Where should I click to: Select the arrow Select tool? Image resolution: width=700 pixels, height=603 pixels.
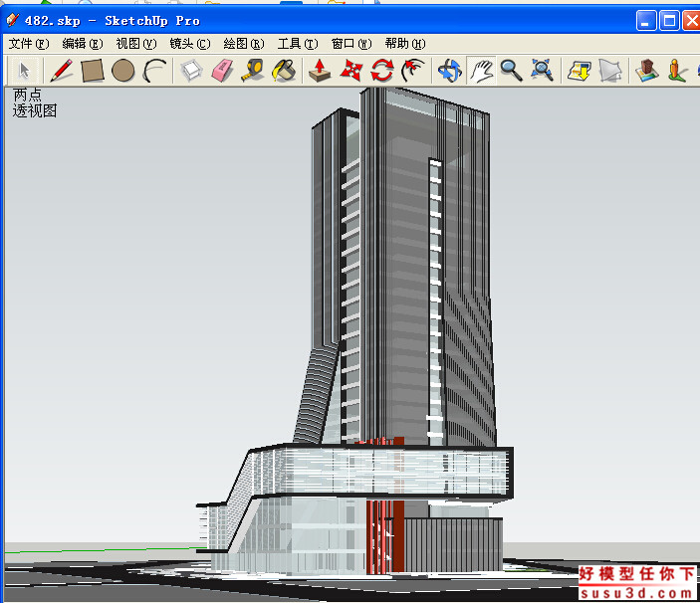(x=24, y=71)
